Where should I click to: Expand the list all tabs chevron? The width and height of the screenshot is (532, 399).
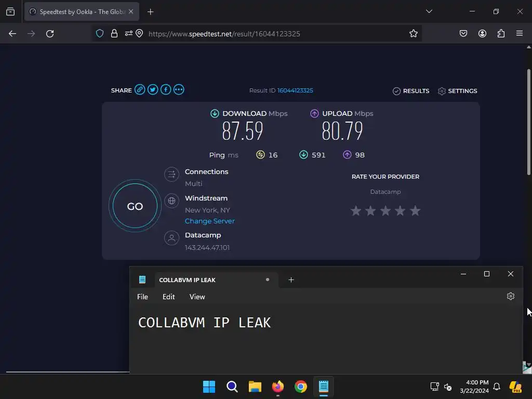(429, 11)
